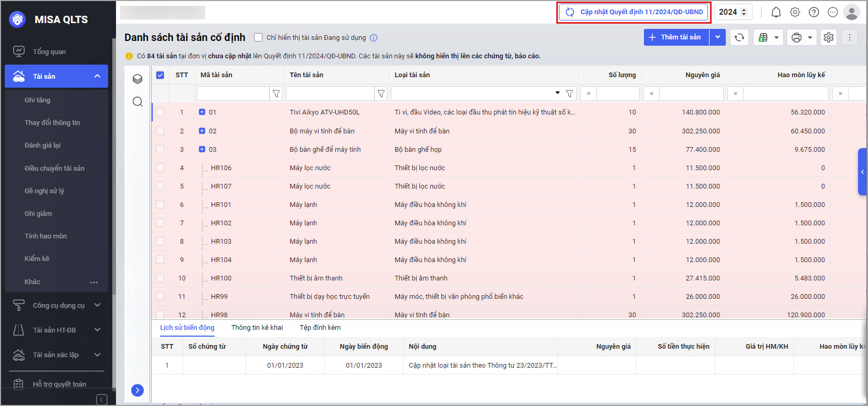This screenshot has width=868, height=406.
Task: Expand asset group 01 in the tree
Action: click(x=202, y=112)
